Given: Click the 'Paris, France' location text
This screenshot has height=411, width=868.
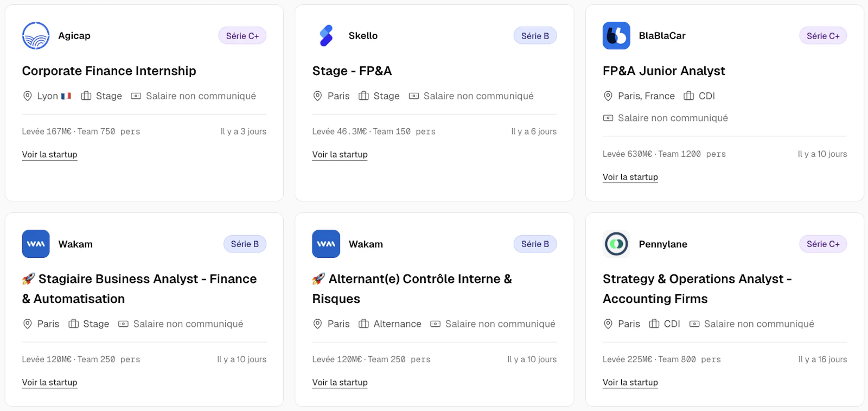Looking at the screenshot, I should tap(646, 96).
